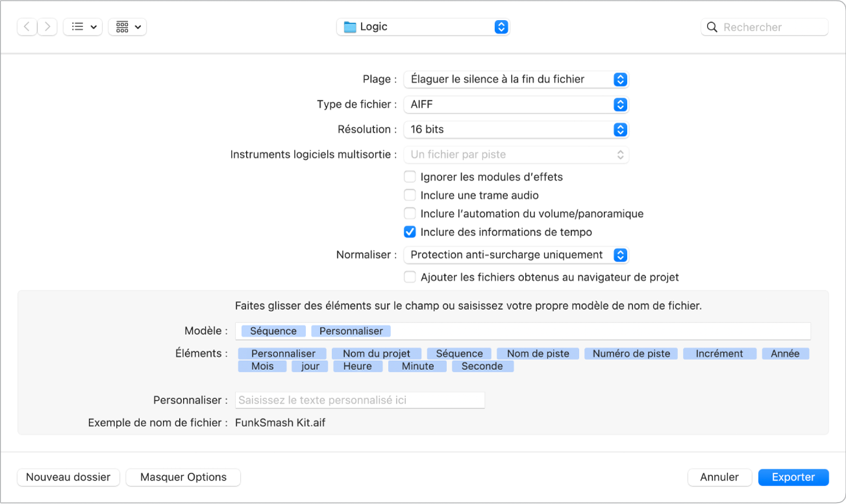846x504 pixels.
Task: Click the Exporter button
Action: point(793,477)
